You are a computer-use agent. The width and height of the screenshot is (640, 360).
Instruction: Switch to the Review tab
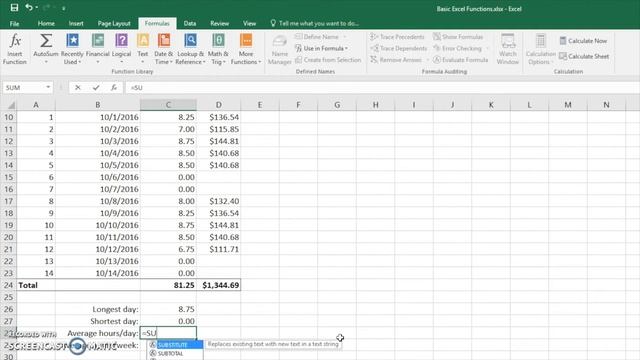(x=220, y=23)
